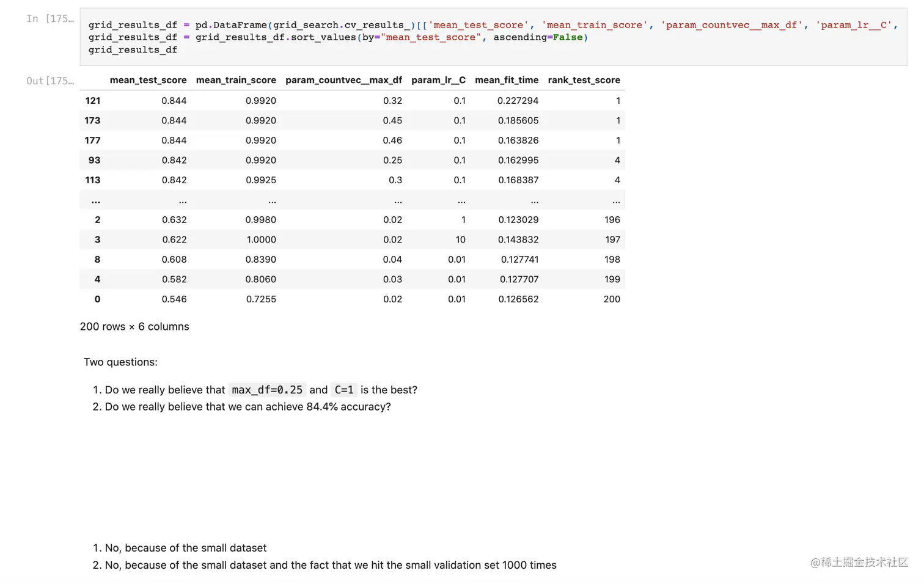Image resolution: width=924 pixels, height=584 pixels.
Task: Click fit time value 0.163826
Action: [x=518, y=141]
